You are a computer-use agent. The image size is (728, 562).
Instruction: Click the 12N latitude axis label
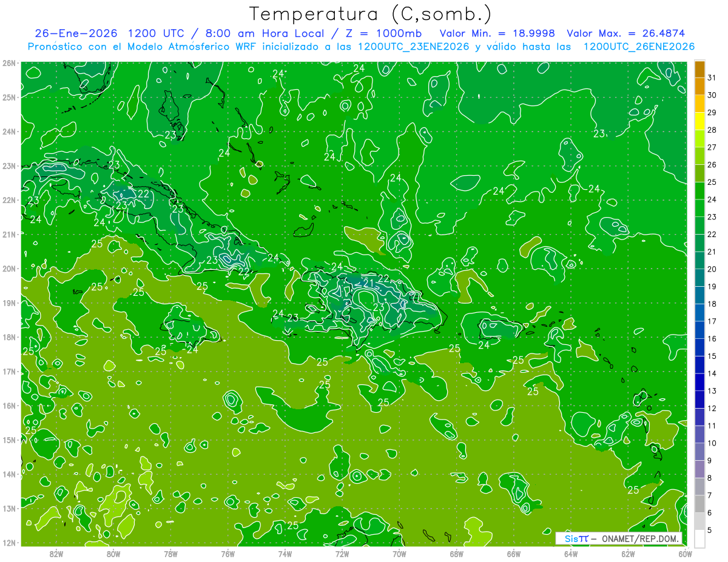tap(9, 543)
